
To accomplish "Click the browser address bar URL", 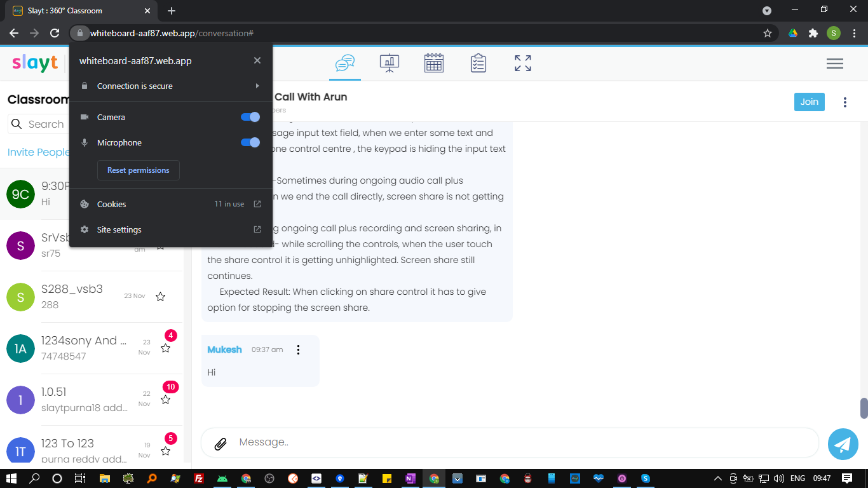I will pyautogui.click(x=172, y=33).
